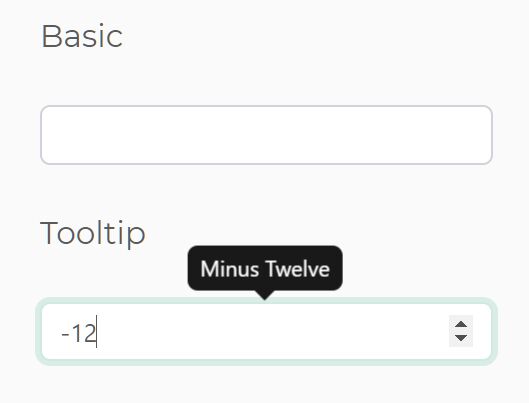Click the minus sign in the number field
The image size is (529, 403).
tap(65, 335)
